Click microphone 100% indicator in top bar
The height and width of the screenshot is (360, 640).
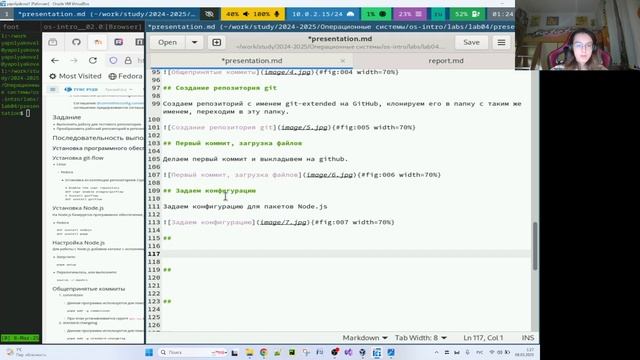(x=267, y=14)
